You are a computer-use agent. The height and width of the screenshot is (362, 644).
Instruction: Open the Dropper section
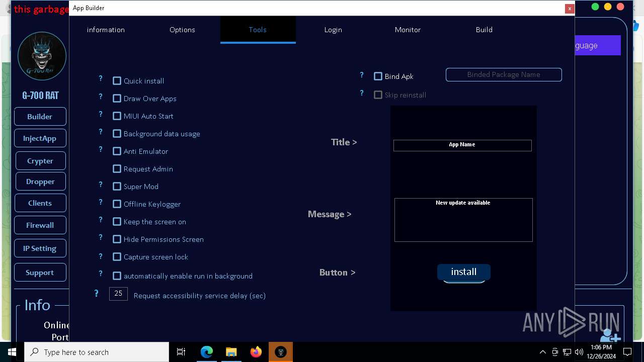pos(40,182)
